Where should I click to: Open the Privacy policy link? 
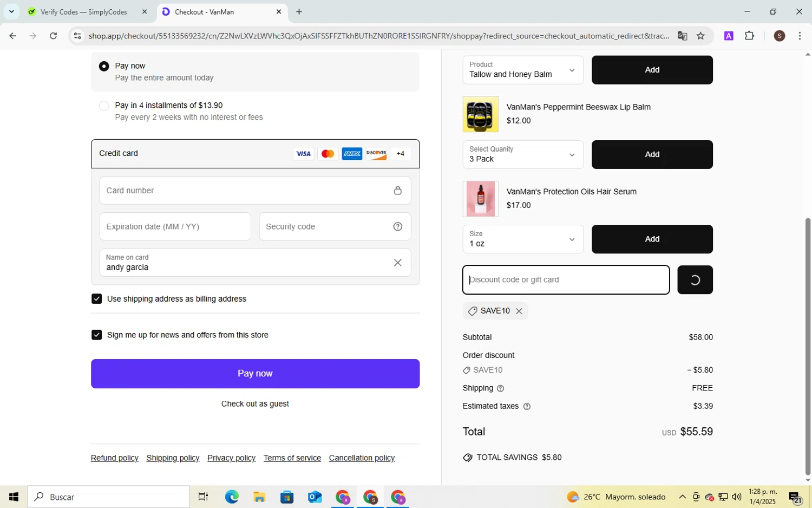pos(231,458)
